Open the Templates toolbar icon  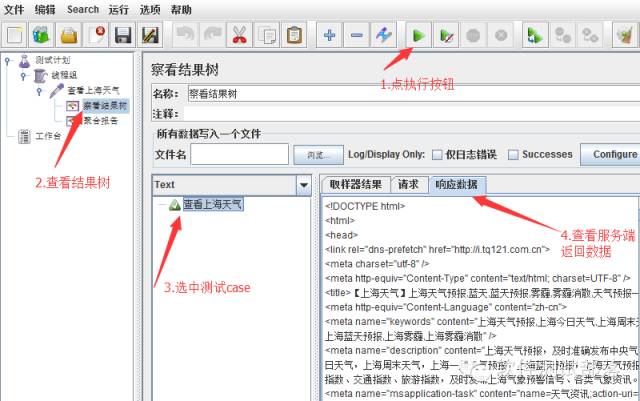point(41,35)
